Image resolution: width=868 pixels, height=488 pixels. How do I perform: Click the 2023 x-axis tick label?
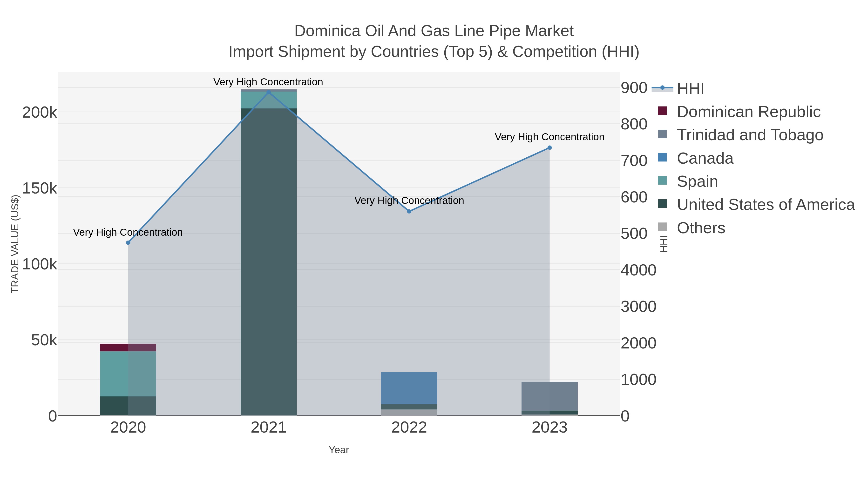pyautogui.click(x=549, y=428)
